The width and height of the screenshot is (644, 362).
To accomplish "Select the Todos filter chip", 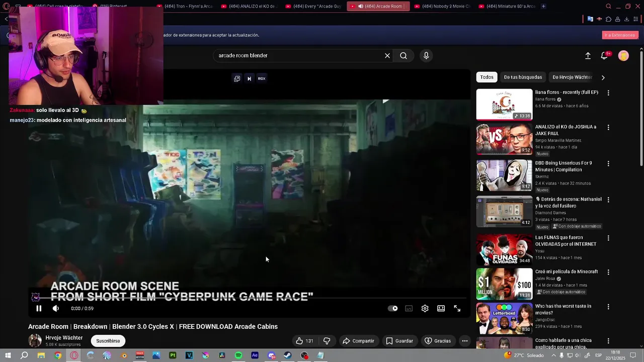I will pyautogui.click(x=487, y=77).
